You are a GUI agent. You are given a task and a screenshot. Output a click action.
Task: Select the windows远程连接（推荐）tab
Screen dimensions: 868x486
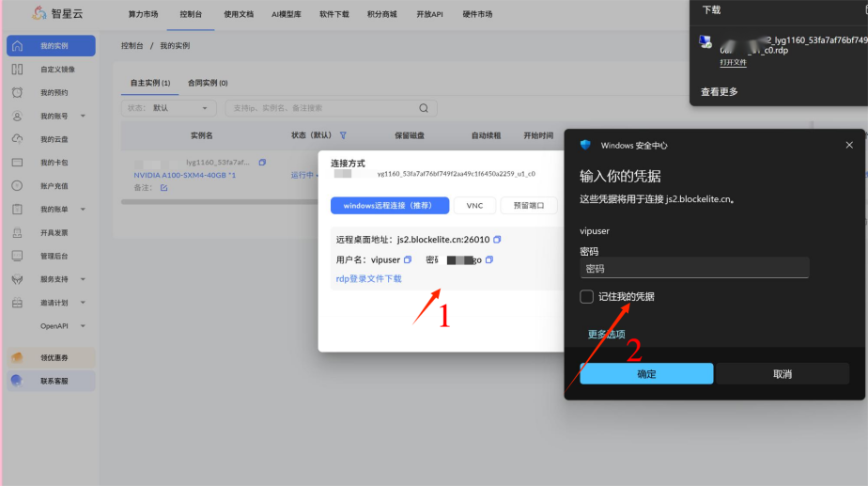coord(390,206)
